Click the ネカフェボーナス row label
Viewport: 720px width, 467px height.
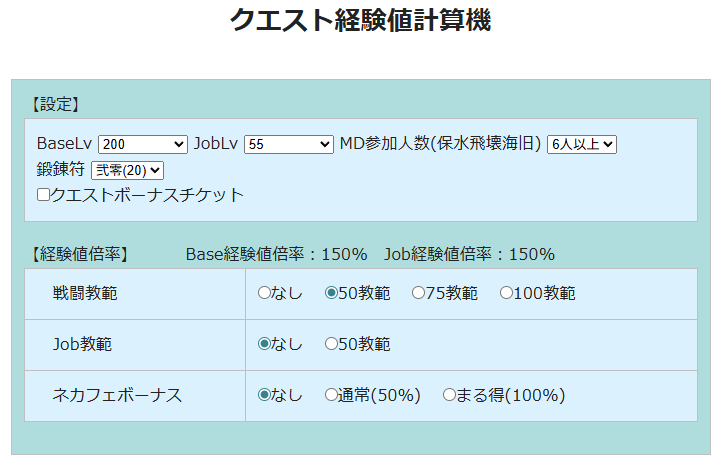tap(117, 395)
